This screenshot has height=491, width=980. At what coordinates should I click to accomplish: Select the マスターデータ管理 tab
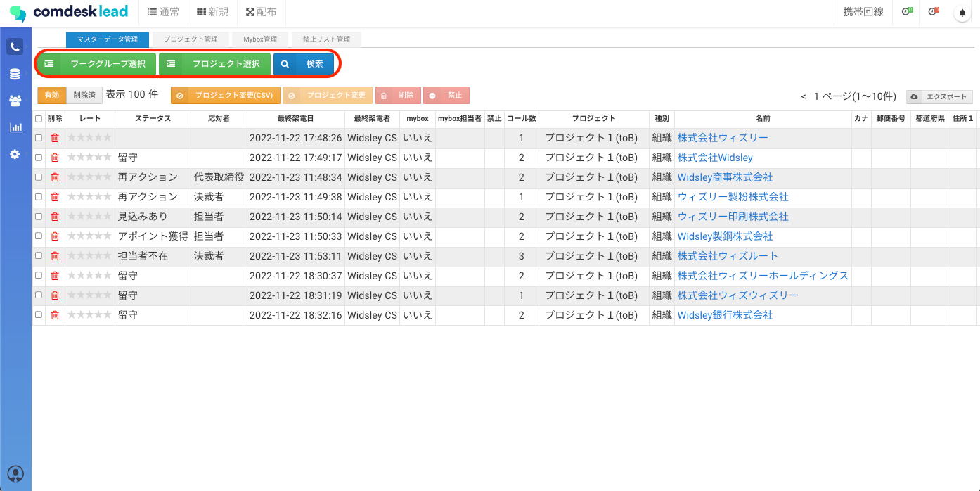point(108,39)
